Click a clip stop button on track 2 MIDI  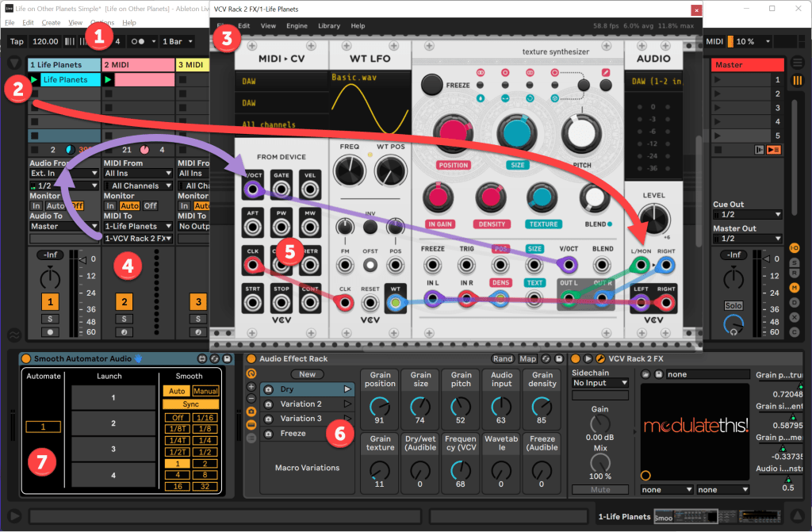(108, 93)
